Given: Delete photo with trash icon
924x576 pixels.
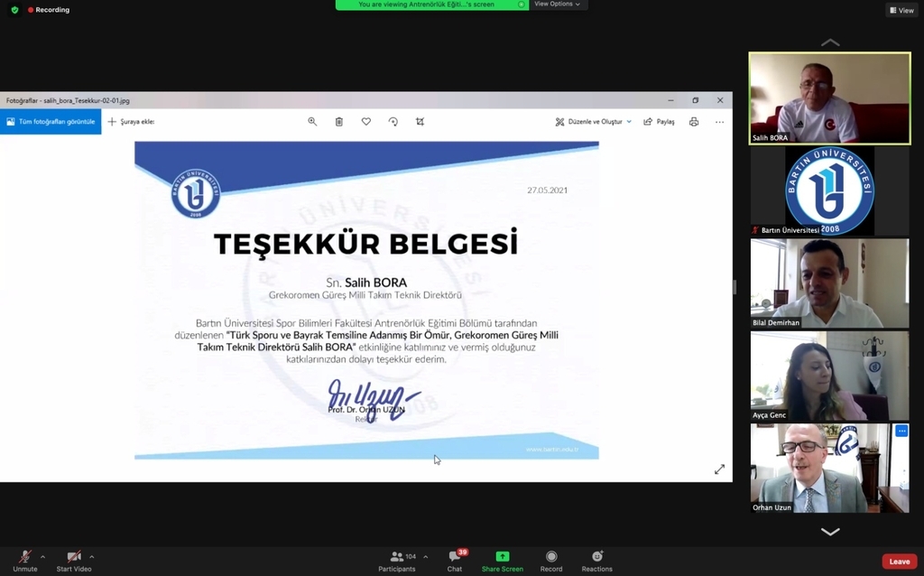Looking at the screenshot, I should click(x=339, y=122).
